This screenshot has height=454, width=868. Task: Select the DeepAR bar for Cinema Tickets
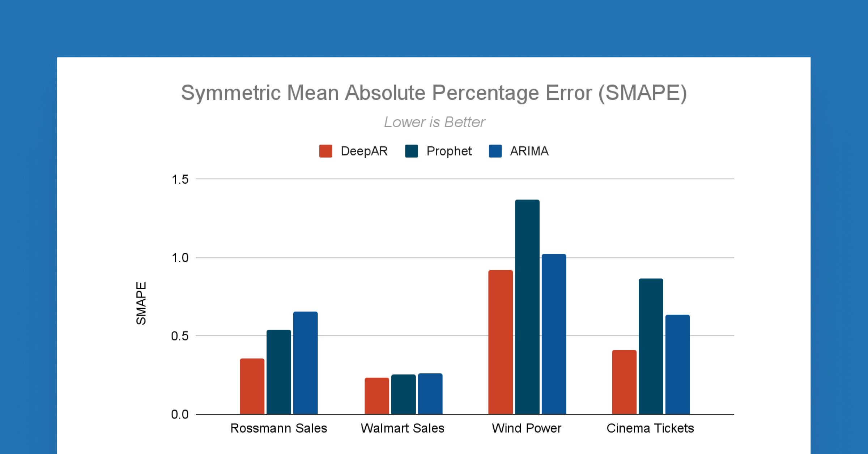(x=624, y=382)
